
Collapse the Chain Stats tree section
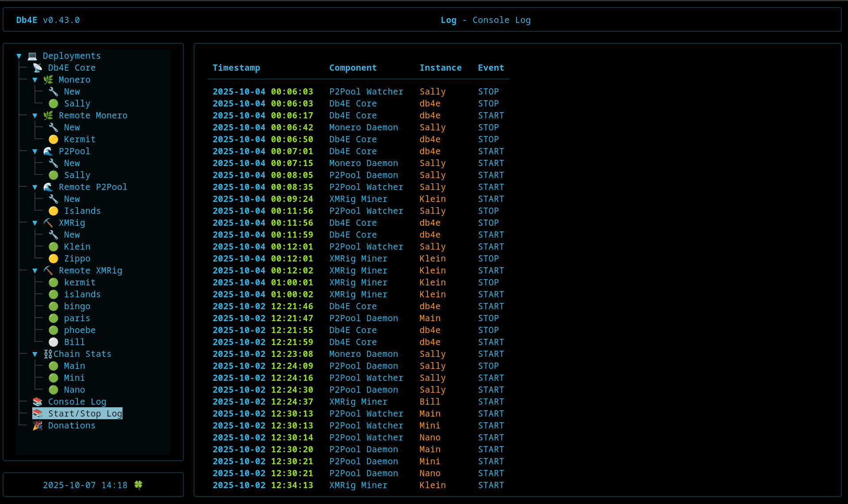point(35,354)
